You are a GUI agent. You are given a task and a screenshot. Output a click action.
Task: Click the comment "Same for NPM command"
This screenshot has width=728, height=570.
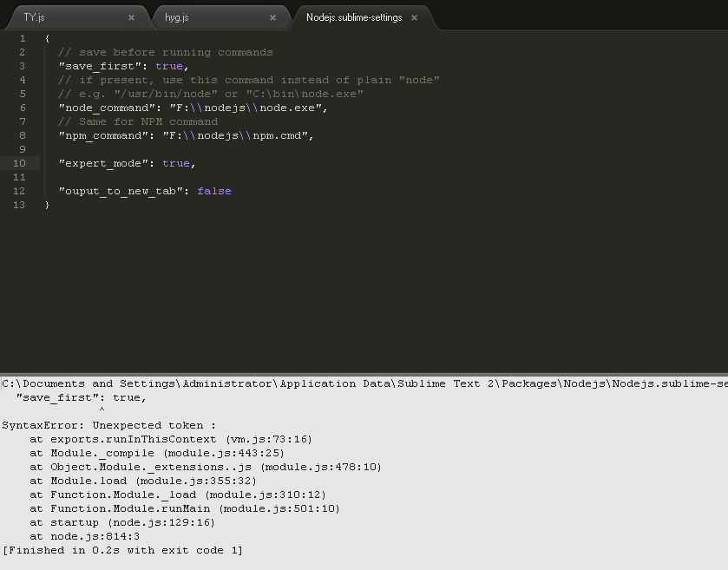(x=138, y=122)
